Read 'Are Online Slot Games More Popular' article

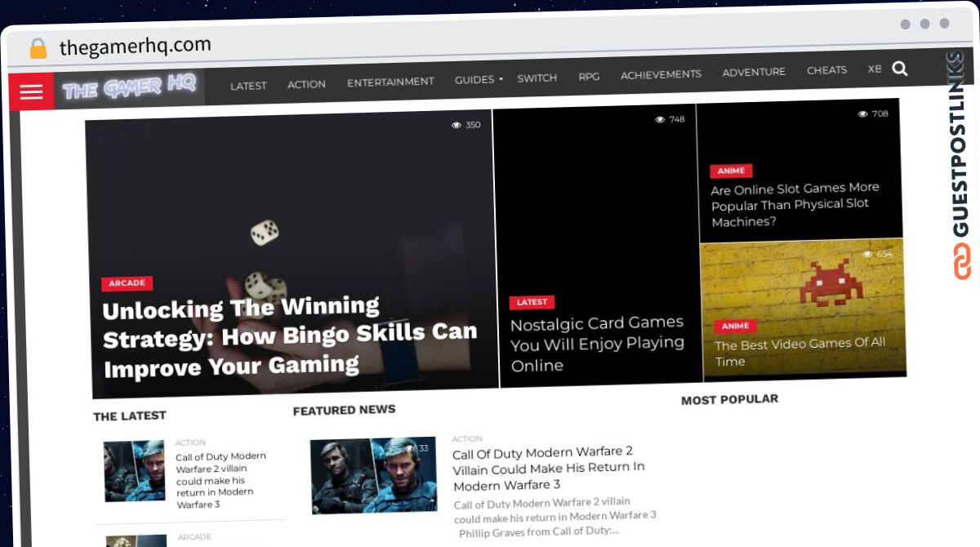[795, 204]
